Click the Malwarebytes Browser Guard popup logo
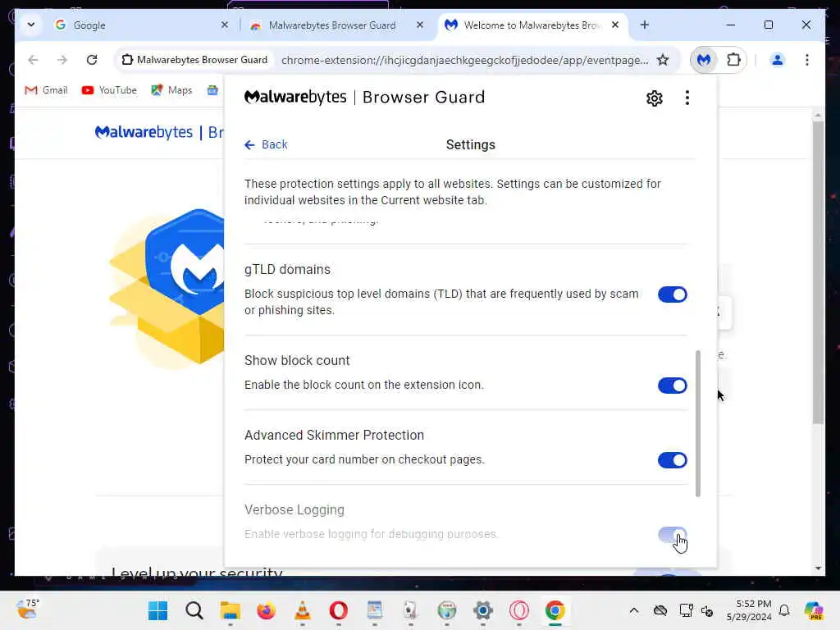The width and height of the screenshot is (840, 630). (x=364, y=97)
